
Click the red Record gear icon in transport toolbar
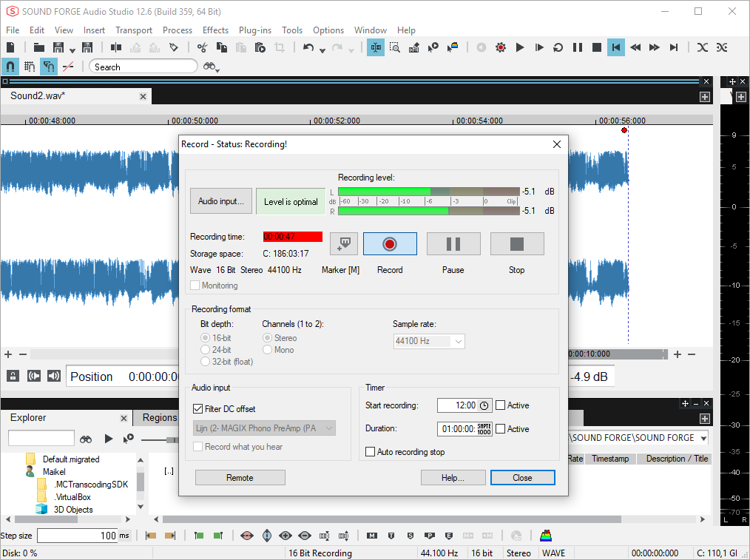501,47
